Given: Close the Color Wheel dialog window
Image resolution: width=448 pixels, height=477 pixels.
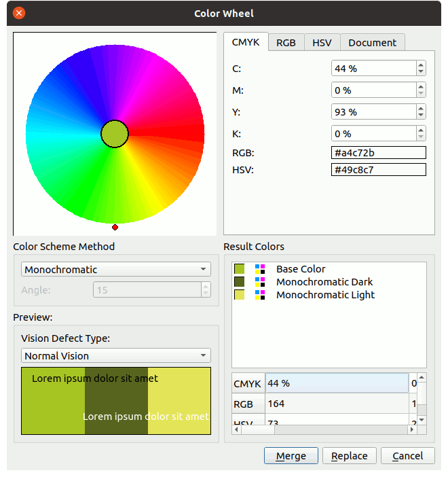Looking at the screenshot, I should point(19,13).
